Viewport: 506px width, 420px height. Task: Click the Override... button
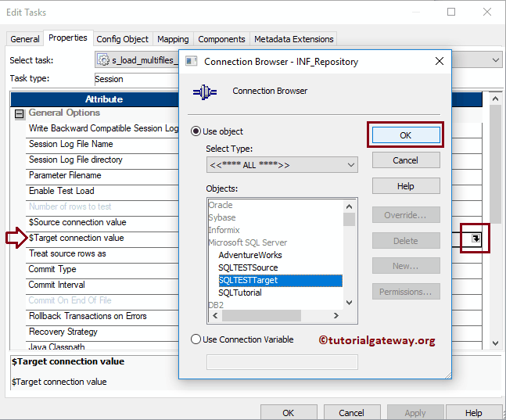(406, 215)
